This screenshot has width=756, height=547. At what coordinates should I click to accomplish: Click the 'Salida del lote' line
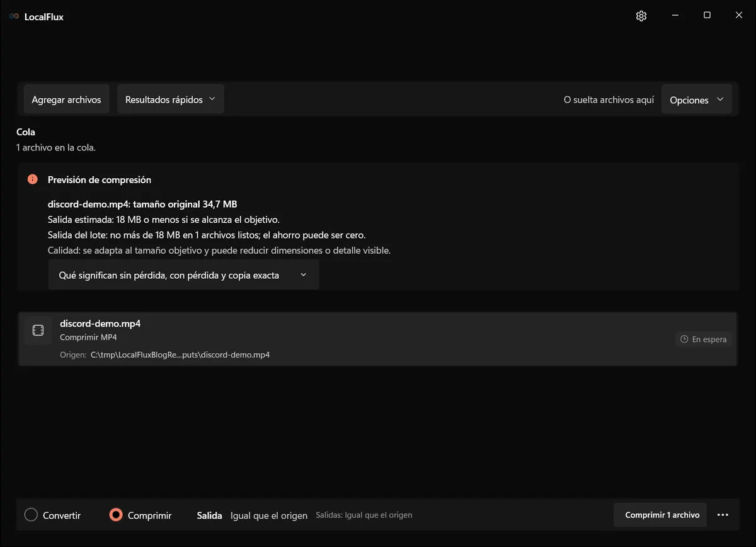coord(207,235)
